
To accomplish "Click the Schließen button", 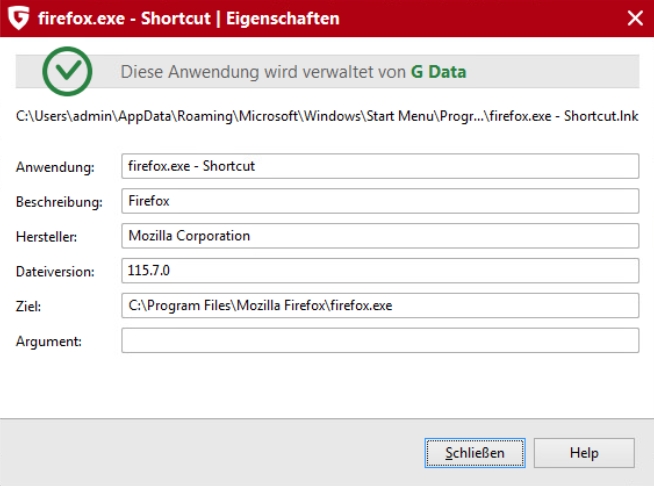I will coord(475,453).
